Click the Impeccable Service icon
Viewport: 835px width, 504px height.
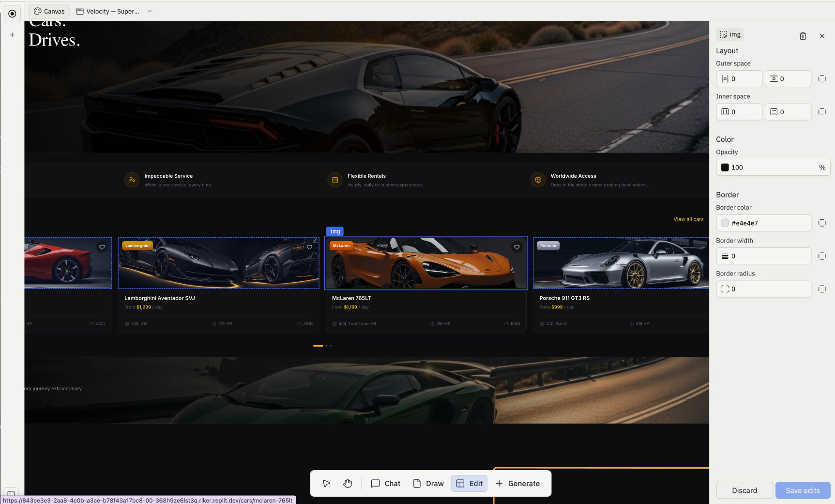132,180
